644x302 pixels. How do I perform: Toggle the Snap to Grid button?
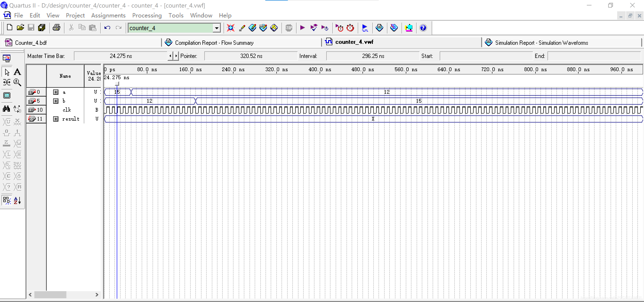pyautogui.click(x=7, y=200)
